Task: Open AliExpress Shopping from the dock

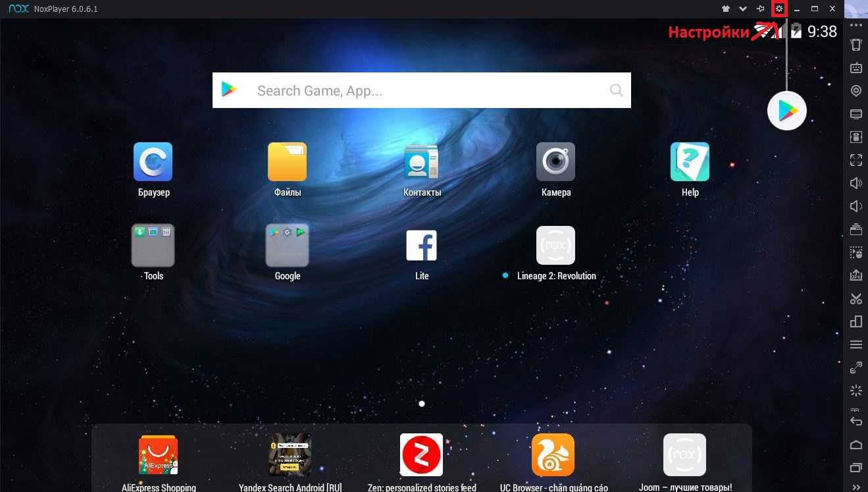Action: (158, 454)
